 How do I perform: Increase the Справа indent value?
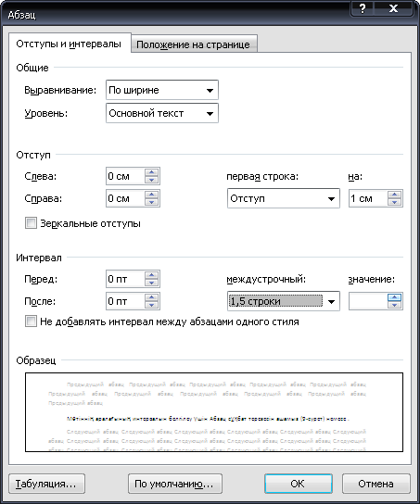click(x=151, y=195)
